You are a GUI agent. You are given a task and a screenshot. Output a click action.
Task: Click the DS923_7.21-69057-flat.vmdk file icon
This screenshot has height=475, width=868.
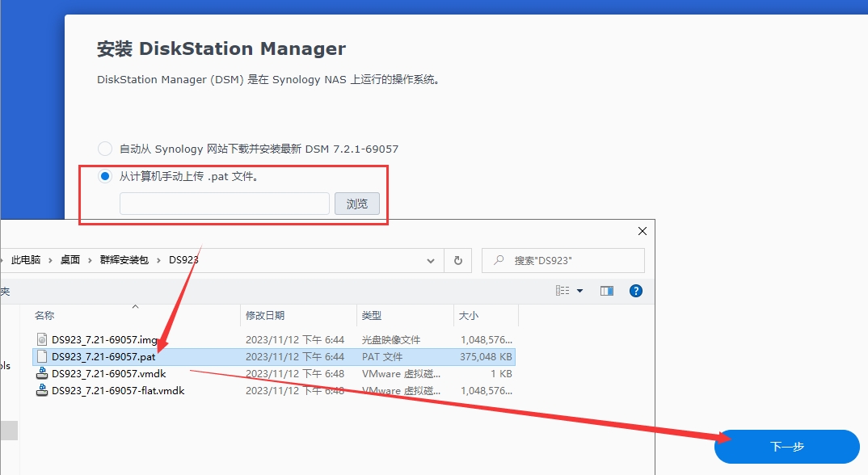43,391
